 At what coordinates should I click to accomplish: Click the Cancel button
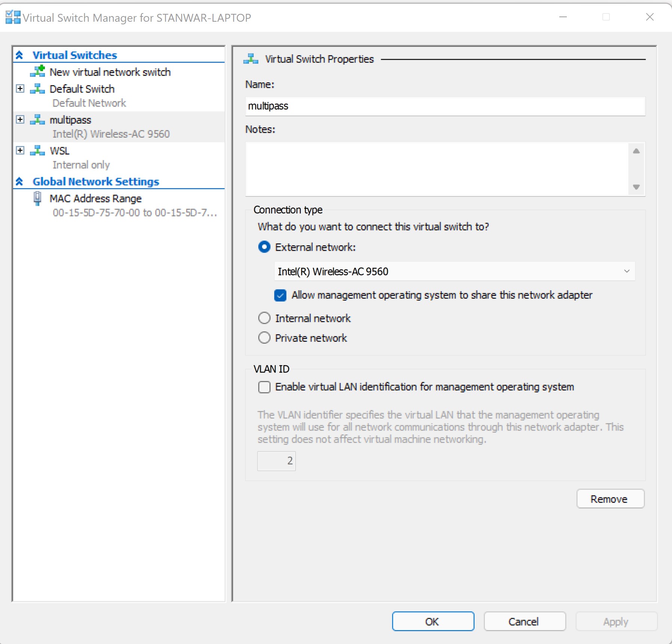[x=524, y=622]
